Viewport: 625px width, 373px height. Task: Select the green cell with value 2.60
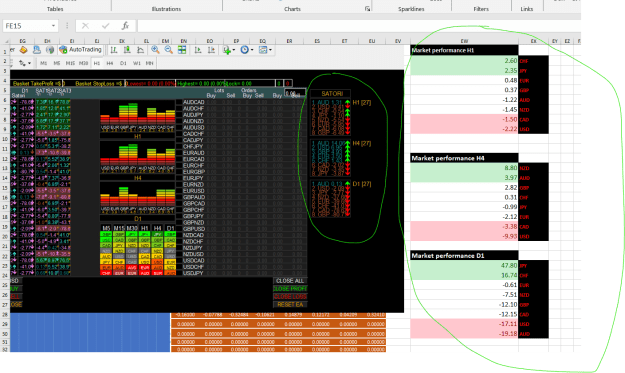(x=464, y=61)
